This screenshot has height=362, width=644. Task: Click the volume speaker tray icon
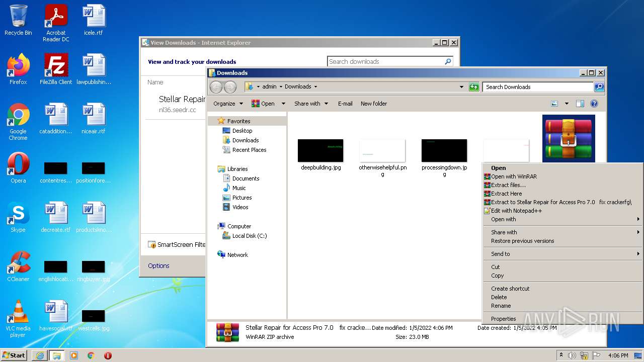coord(572,355)
